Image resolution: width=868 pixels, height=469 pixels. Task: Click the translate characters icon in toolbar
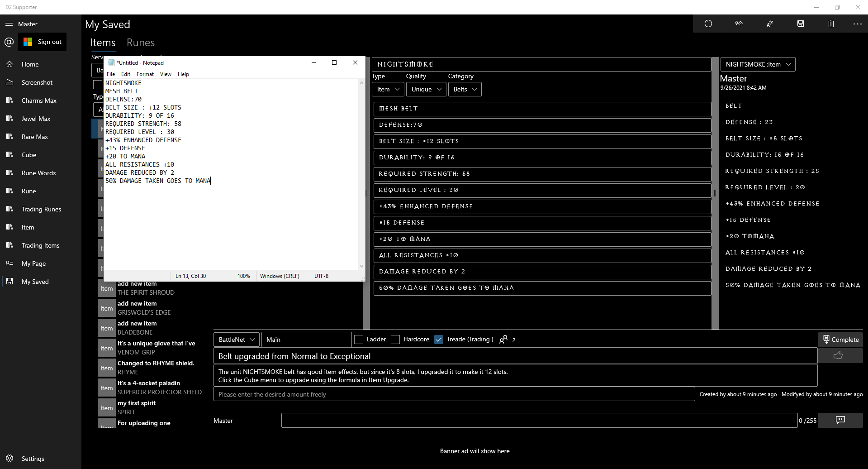coord(770,24)
